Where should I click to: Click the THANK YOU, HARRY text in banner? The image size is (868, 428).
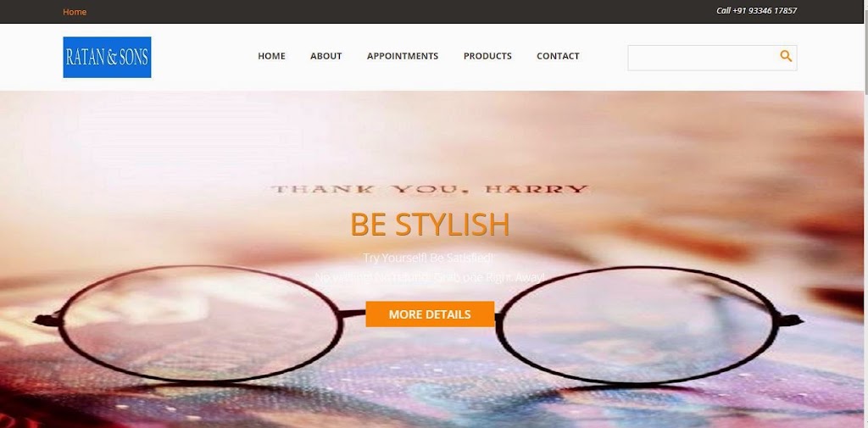(430, 189)
